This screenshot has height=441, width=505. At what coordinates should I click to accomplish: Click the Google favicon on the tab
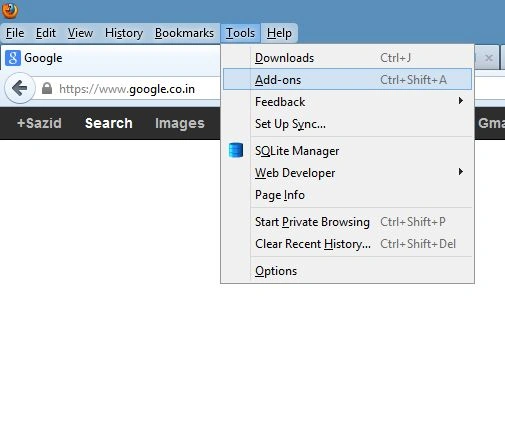(x=13, y=58)
